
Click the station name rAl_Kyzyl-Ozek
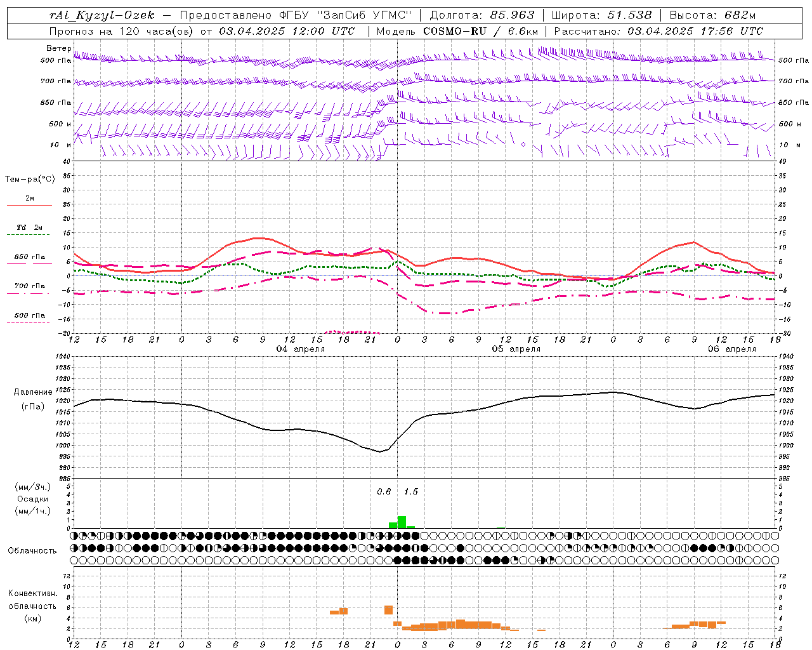click(x=101, y=16)
